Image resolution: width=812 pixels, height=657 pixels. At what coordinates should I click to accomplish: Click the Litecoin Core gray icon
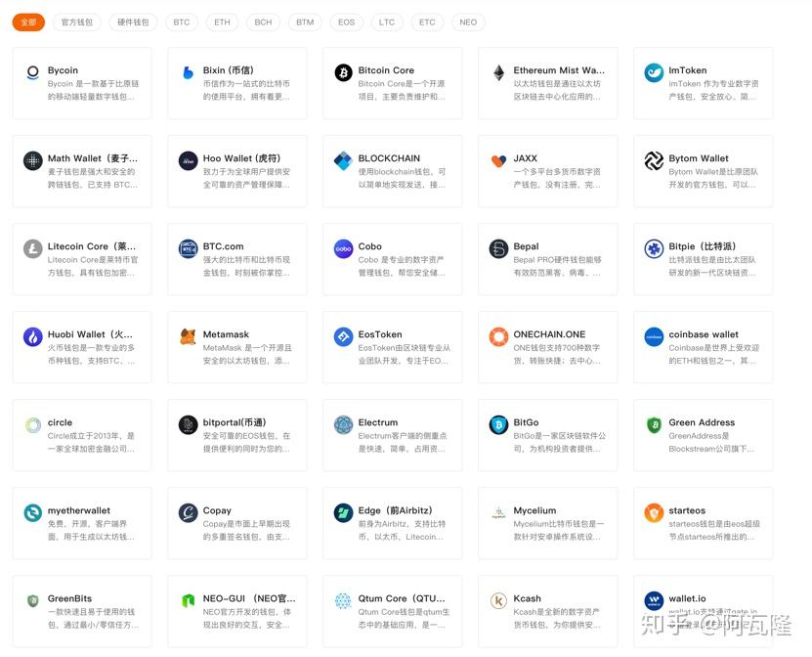click(32, 248)
